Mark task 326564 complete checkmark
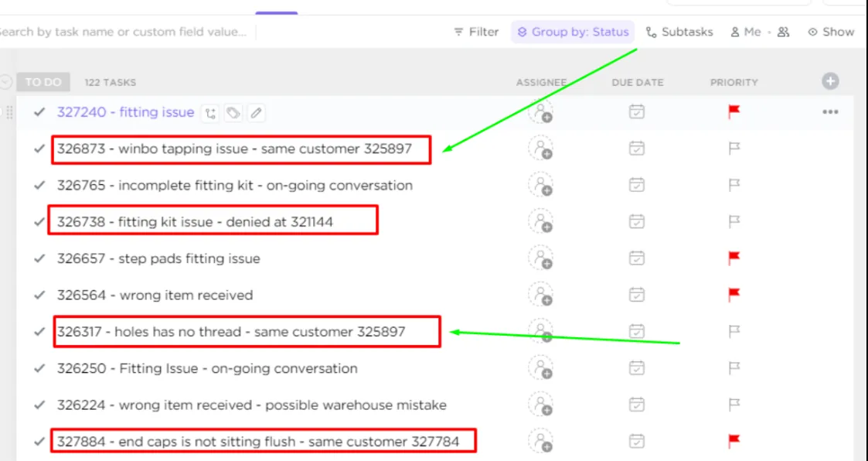 (x=39, y=295)
